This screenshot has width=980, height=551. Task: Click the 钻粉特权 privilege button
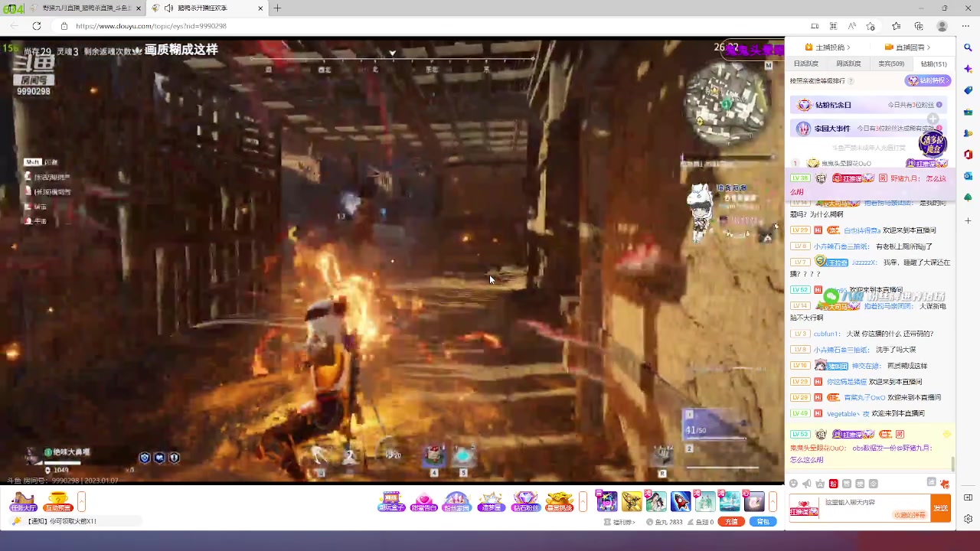pos(928,80)
